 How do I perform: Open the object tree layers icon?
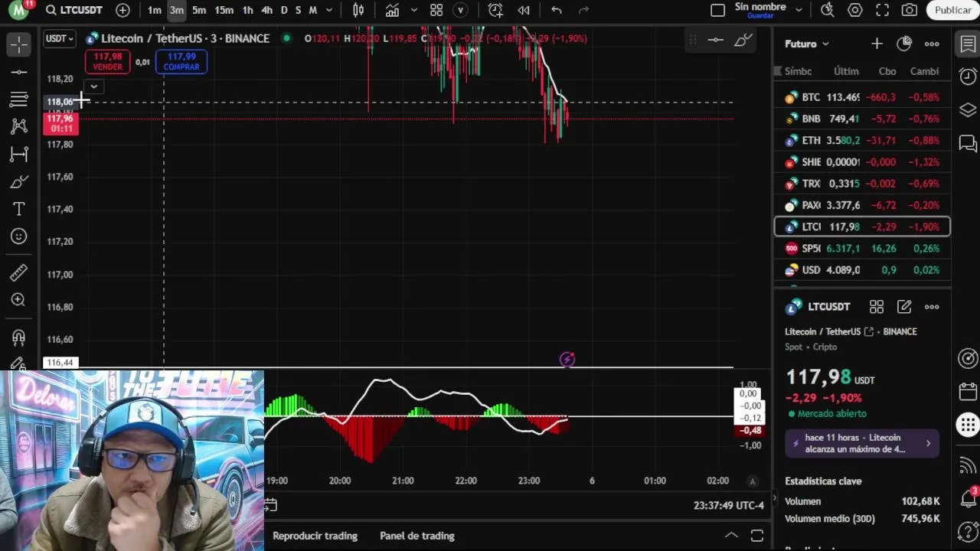[968, 109]
